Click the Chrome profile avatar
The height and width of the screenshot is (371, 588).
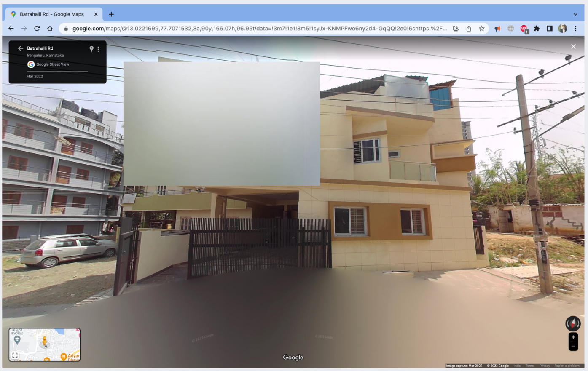click(x=563, y=28)
